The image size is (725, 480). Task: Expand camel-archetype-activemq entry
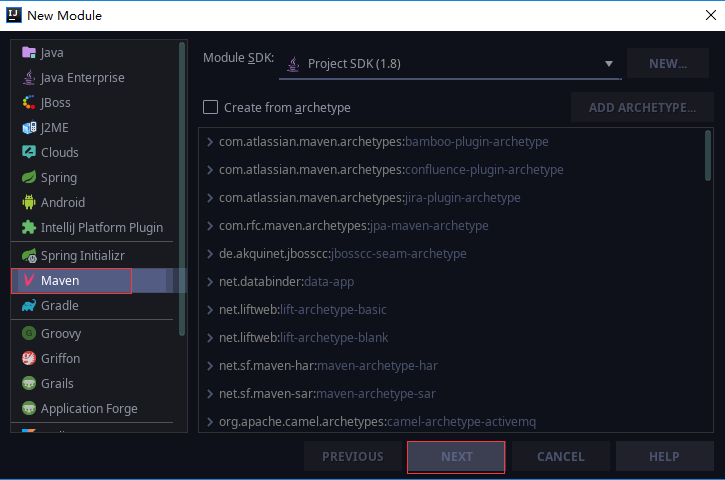pyautogui.click(x=210, y=422)
